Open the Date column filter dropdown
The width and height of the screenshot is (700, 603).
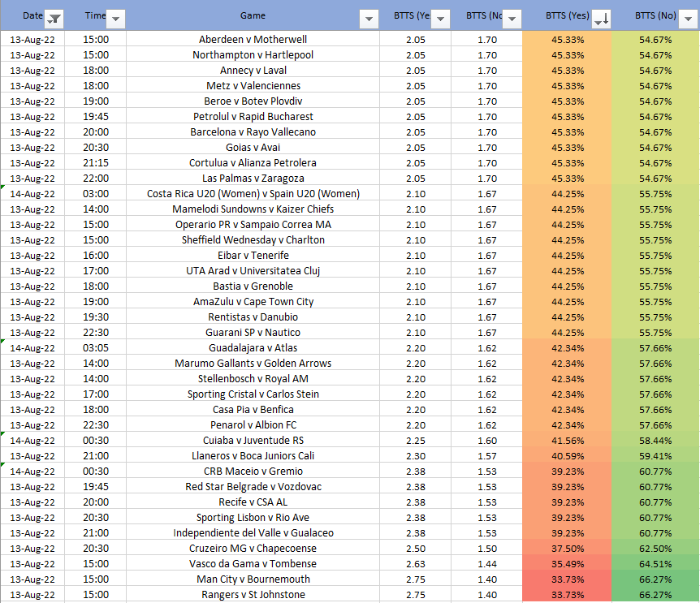[x=54, y=19]
